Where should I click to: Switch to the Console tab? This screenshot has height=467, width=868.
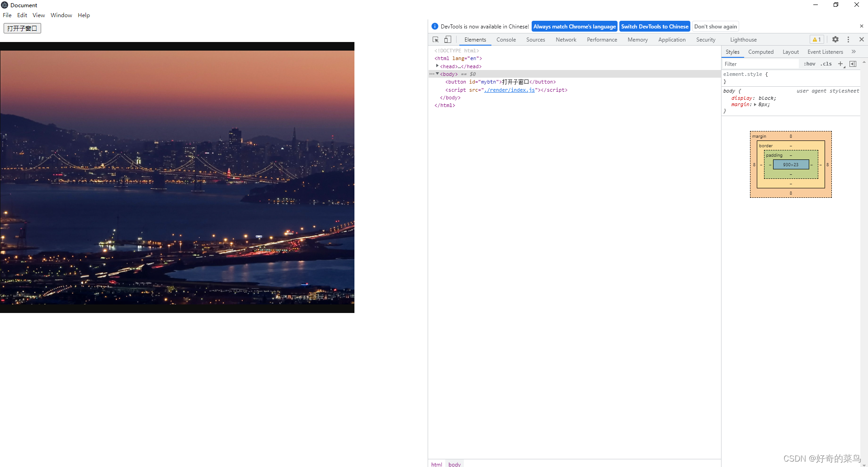(506, 40)
